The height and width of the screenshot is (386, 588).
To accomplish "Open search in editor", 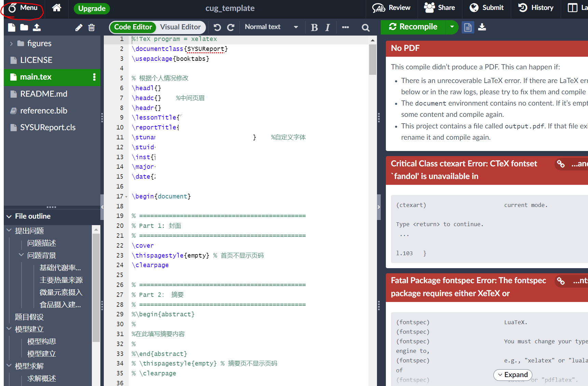I will pyautogui.click(x=366, y=28).
